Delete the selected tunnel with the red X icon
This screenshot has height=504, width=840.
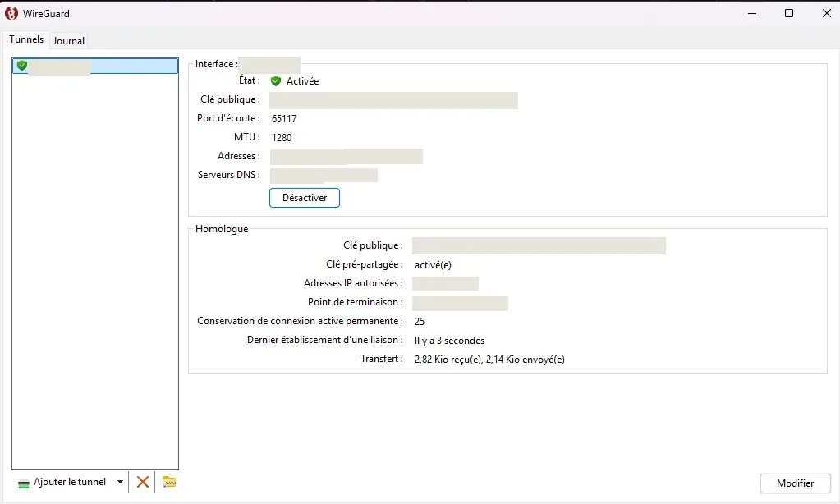coord(143,482)
